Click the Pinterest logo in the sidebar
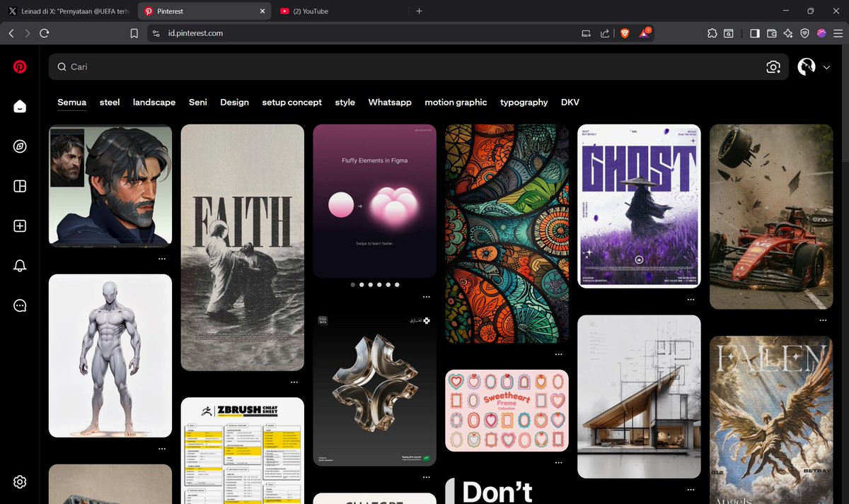 coord(20,67)
